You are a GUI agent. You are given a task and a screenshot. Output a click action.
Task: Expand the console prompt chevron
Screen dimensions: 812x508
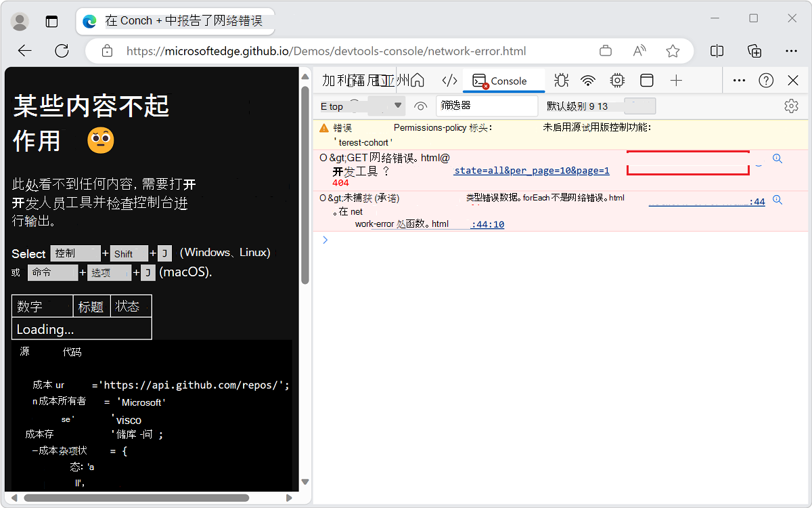point(325,240)
